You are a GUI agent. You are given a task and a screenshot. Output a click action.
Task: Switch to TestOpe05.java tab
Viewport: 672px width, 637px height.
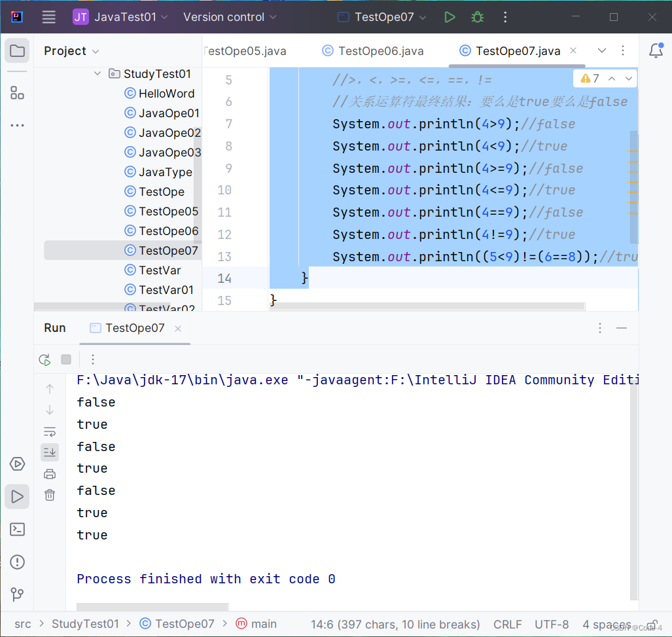click(x=245, y=51)
